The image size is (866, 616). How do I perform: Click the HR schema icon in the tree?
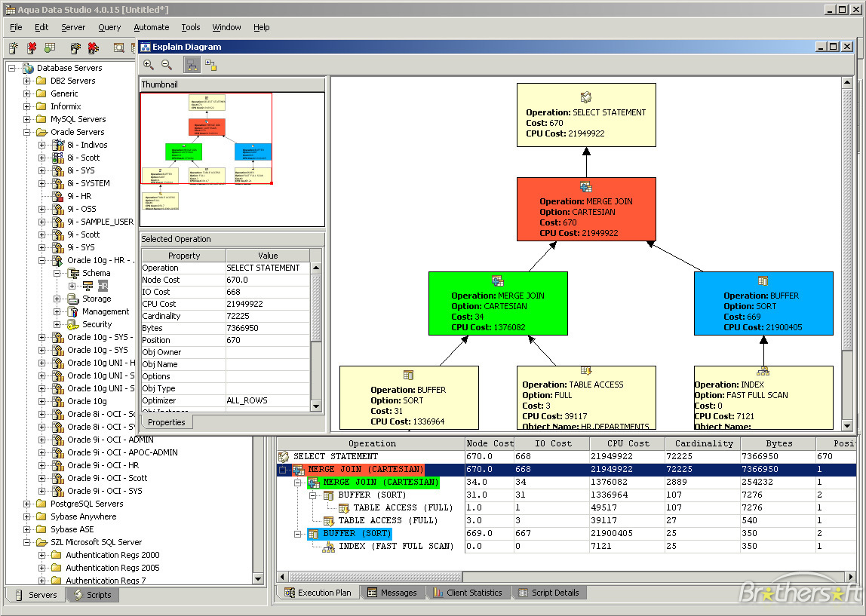click(88, 286)
